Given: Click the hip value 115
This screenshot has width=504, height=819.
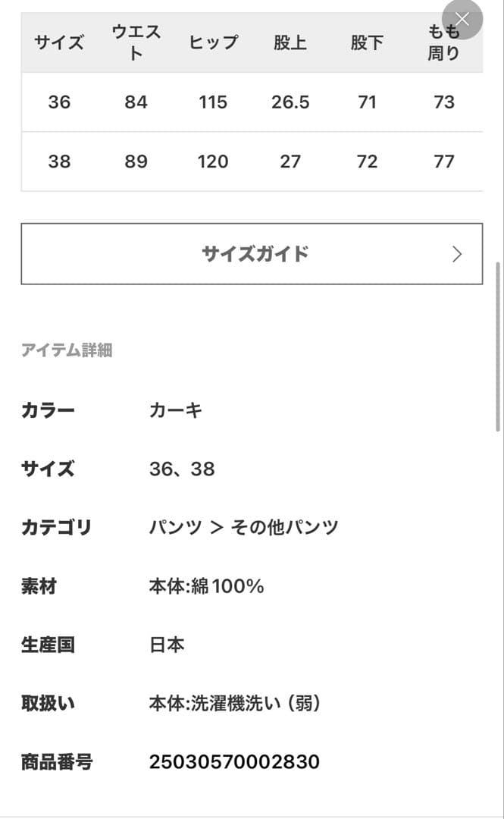Looking at the screenshot, I should coord(213,102).
